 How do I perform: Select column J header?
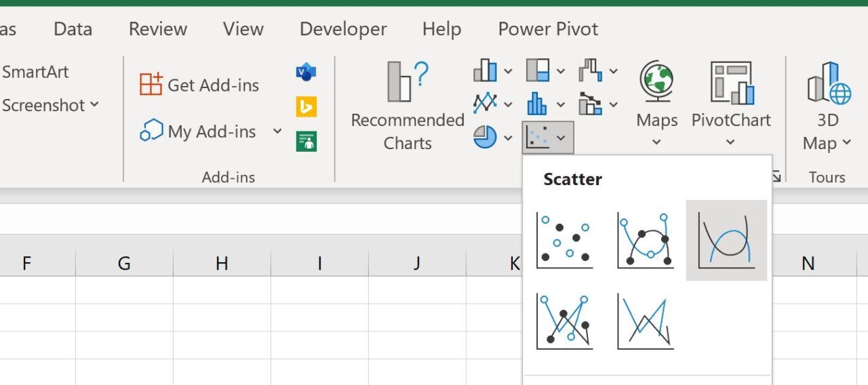pos(417,263)
